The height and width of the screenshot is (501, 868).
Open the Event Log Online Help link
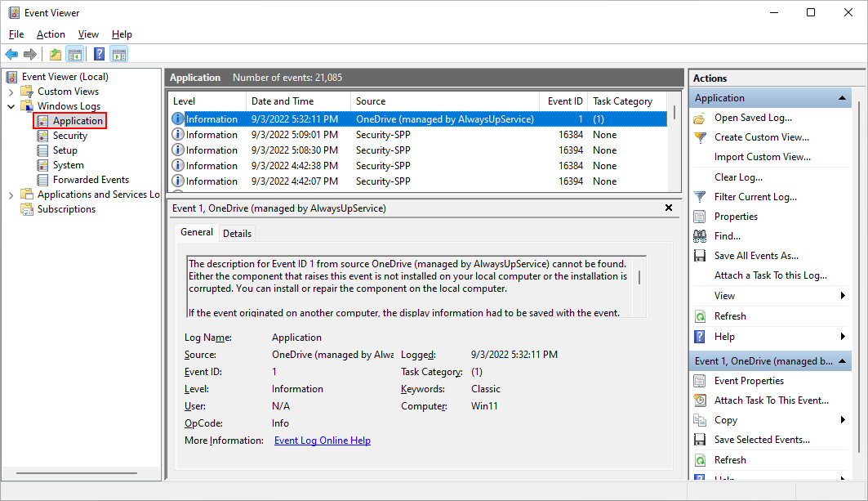coord(323,441)
